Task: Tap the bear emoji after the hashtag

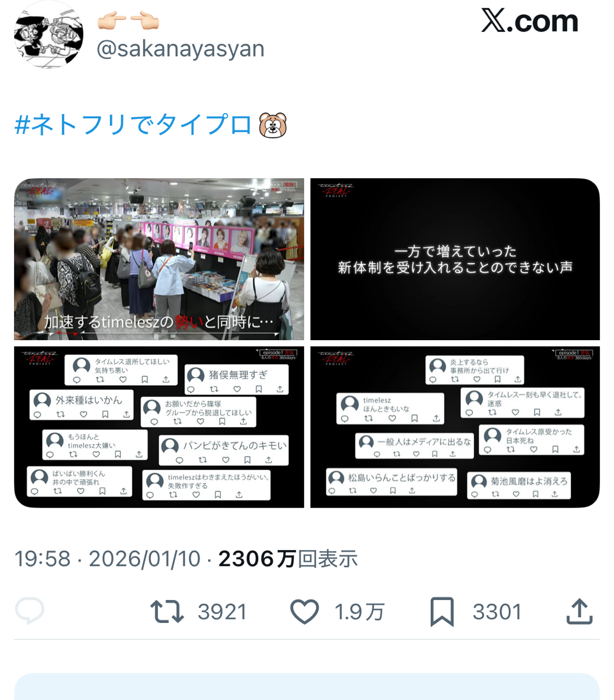Action: (x=273, y=125)
